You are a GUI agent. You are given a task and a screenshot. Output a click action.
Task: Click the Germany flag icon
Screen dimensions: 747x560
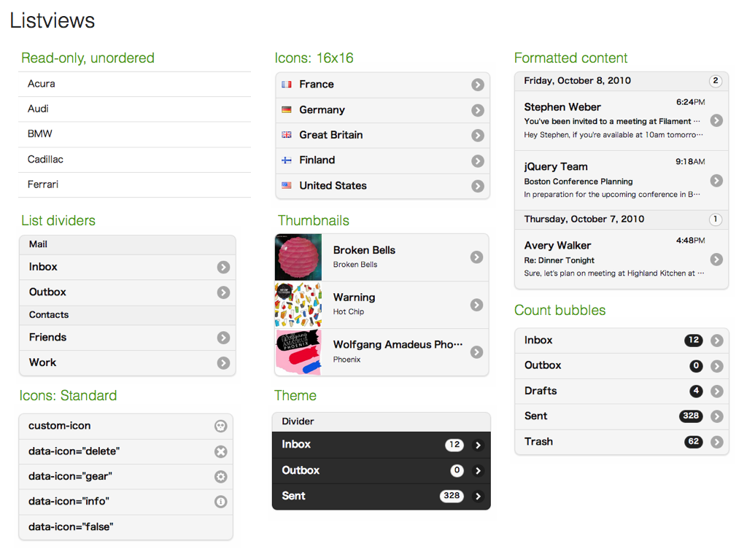tap(287, 110)
